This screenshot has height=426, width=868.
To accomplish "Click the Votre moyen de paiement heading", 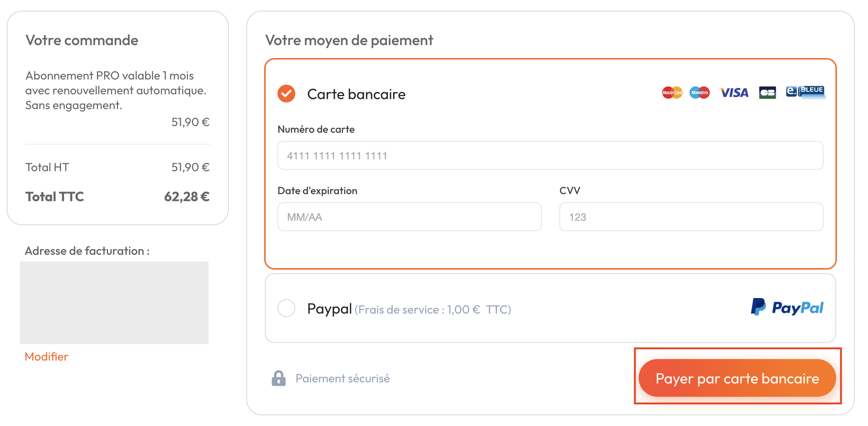I will (x=349, y=40).
